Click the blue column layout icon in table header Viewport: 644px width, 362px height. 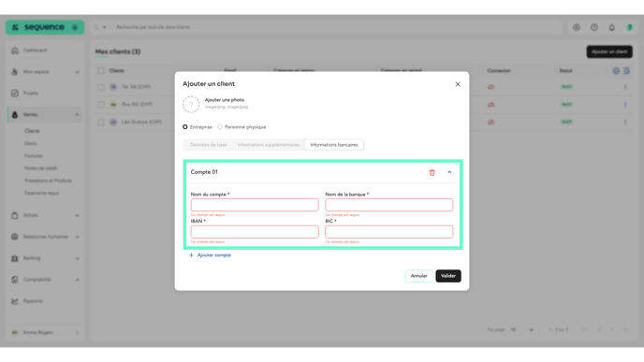(x=626, y=71)
